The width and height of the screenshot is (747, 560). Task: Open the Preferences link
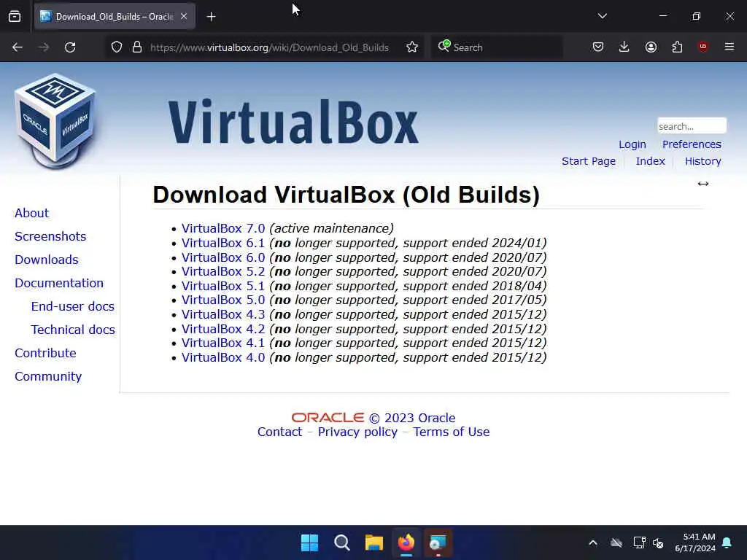[x=692, y=144]
